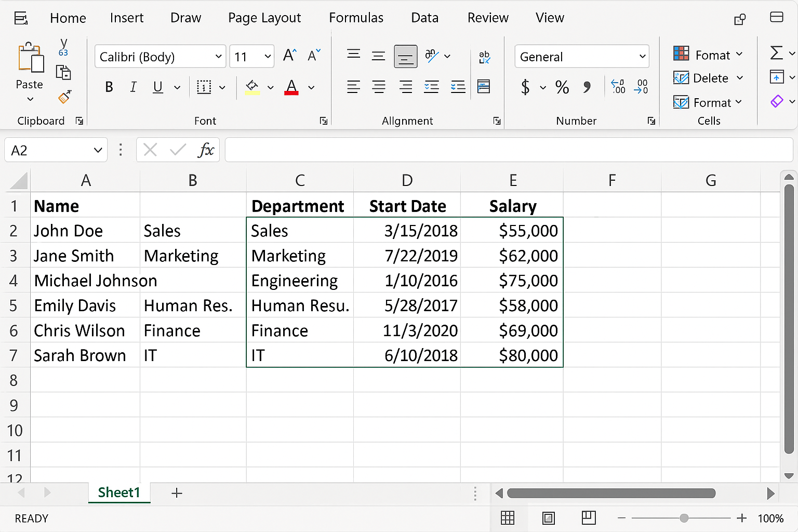Toggle Bold formatting
Screen dimensions: 798x532
(x=109, y=87)
